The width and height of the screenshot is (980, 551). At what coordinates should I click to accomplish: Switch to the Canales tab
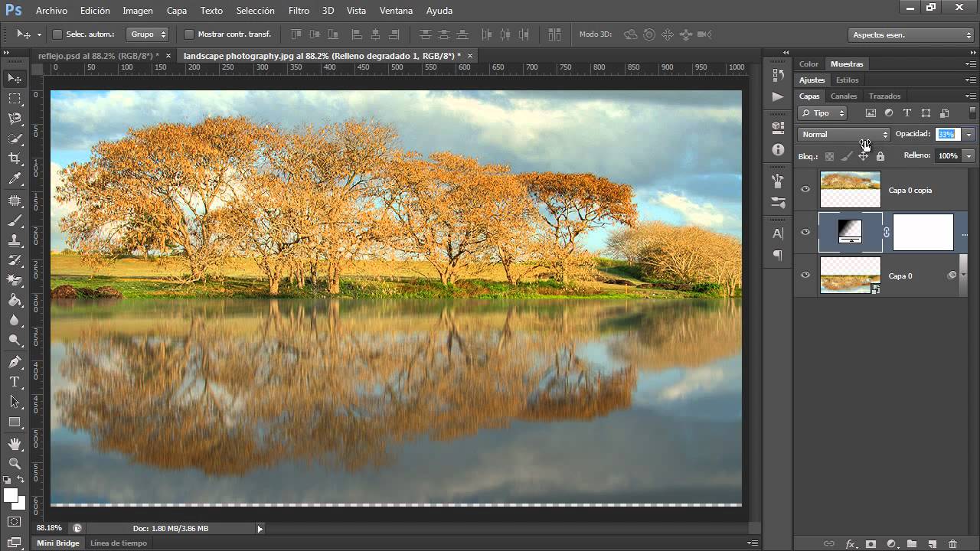coord(844,96)
